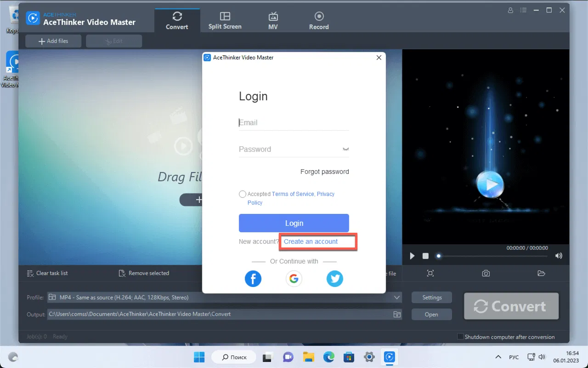Open Microsoft Store from the taskbar
Image resolution: width=588 pixels, height=368 pixels.
(x=349, y=357)
